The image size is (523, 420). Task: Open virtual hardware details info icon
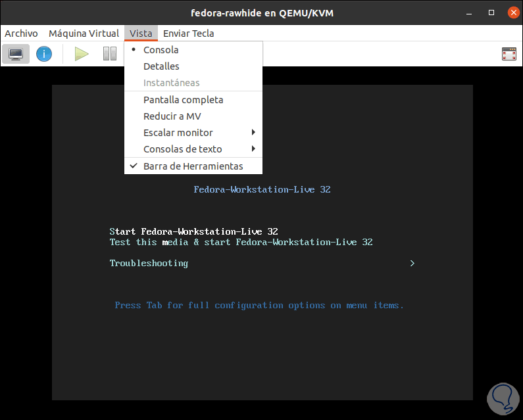pos(44,54)
